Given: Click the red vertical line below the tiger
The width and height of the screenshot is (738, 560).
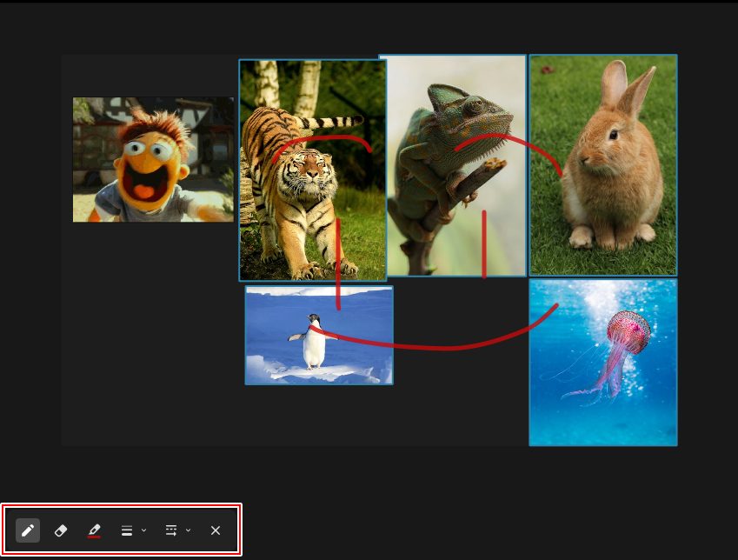Looking at the screenshot, I should coord(338,261).
